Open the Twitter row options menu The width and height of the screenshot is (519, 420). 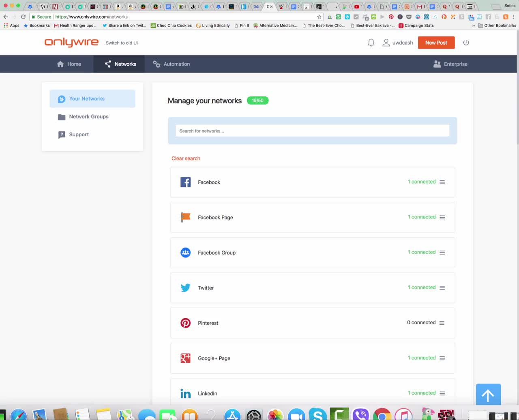point(442,287)
